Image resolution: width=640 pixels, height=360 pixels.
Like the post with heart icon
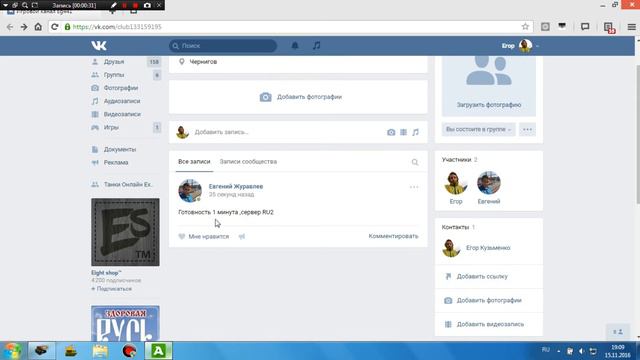182,236
